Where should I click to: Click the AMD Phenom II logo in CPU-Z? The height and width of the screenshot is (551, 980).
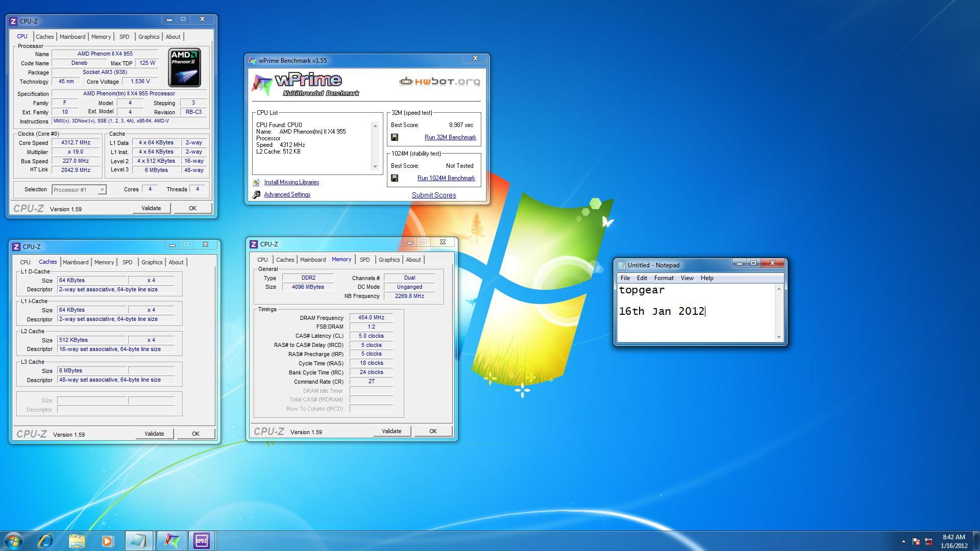(184, 68)
